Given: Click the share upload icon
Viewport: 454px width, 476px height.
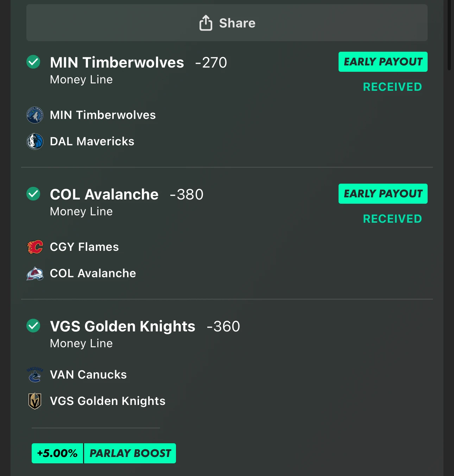Looking at the screenshot, I should [206, 23].
